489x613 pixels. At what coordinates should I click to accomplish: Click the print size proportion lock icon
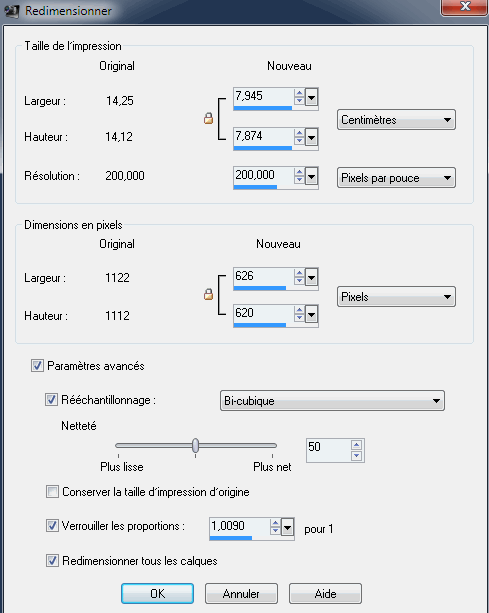coord(208,118)
